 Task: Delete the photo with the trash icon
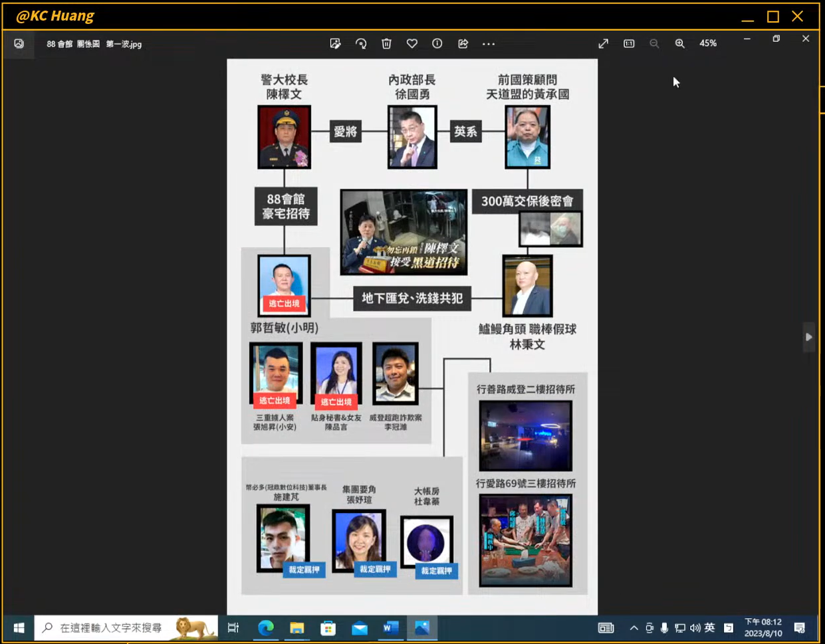[386, 44]
